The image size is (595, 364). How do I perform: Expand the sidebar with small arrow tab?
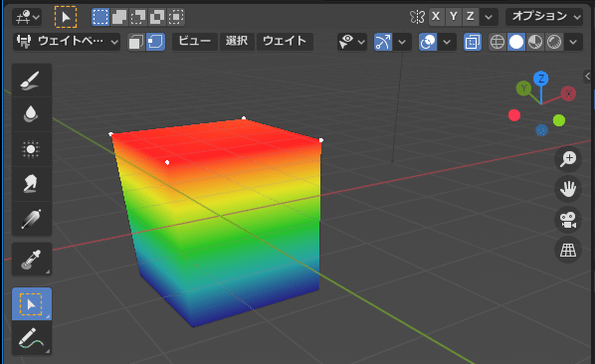587,77
